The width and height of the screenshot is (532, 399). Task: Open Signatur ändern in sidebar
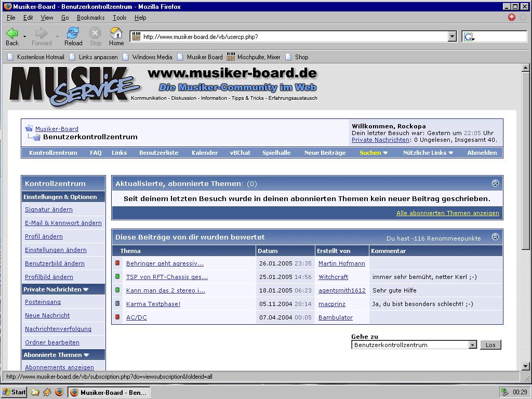(x=48, y=209)
